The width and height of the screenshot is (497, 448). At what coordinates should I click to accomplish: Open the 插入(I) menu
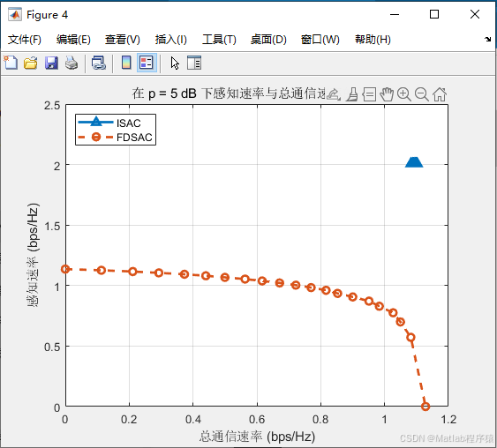point(171,40)
